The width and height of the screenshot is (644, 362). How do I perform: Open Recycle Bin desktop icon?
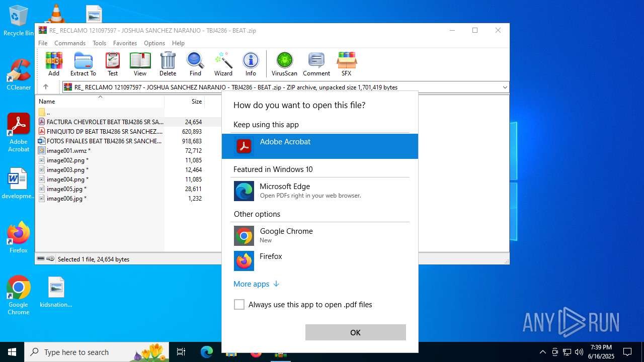(19, 21)
